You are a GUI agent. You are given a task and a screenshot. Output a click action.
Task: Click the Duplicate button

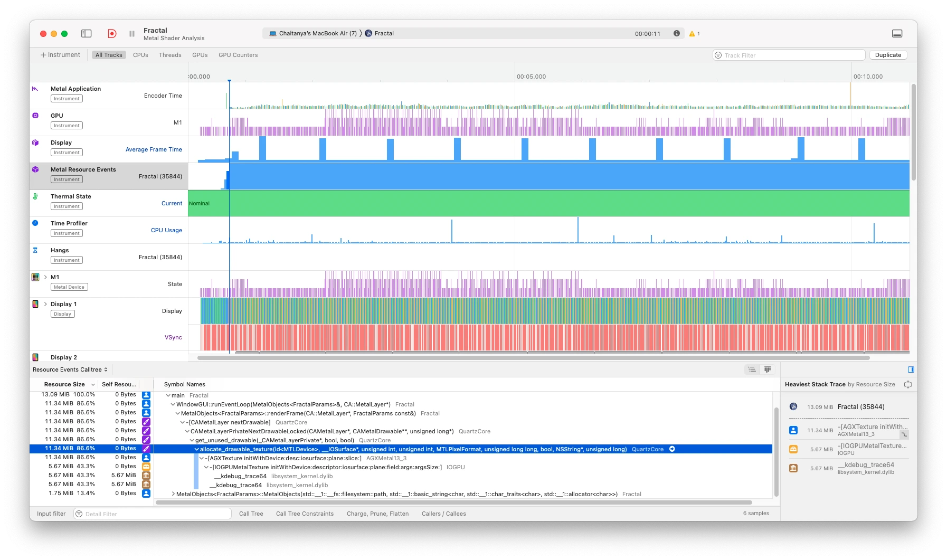(x=888, y=55)
